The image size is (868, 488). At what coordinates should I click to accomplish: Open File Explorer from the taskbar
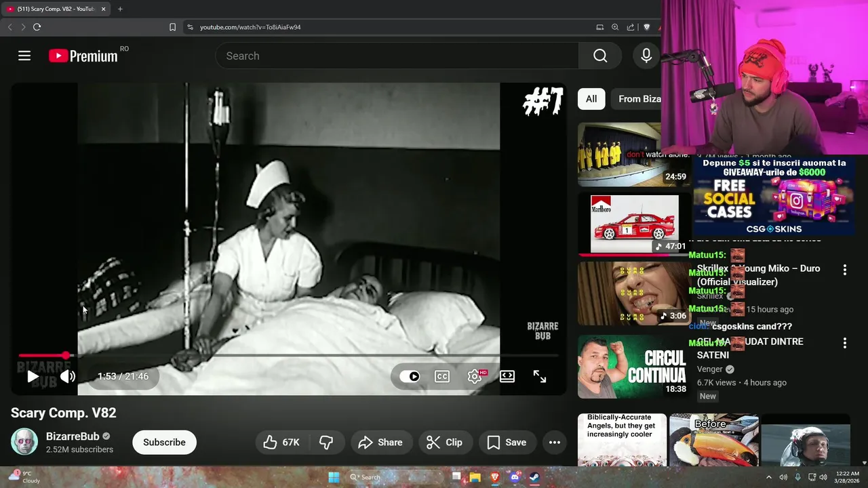pyautogui.click(x=475, y=477)
